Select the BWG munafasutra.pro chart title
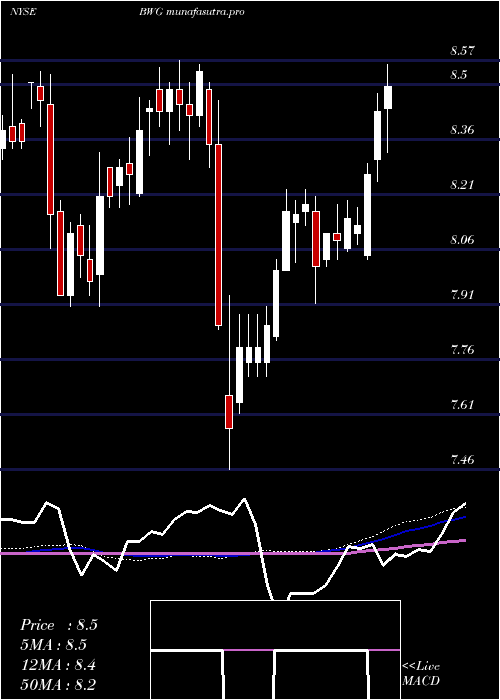Screen dimensions: 500x700 tap(192, 12)
